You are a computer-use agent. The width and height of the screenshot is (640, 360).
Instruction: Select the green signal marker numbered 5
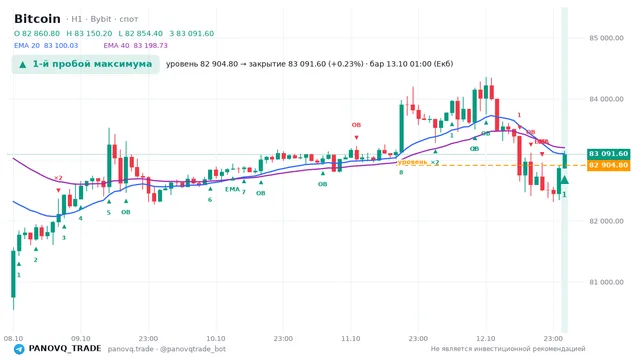tap(109, 213)
